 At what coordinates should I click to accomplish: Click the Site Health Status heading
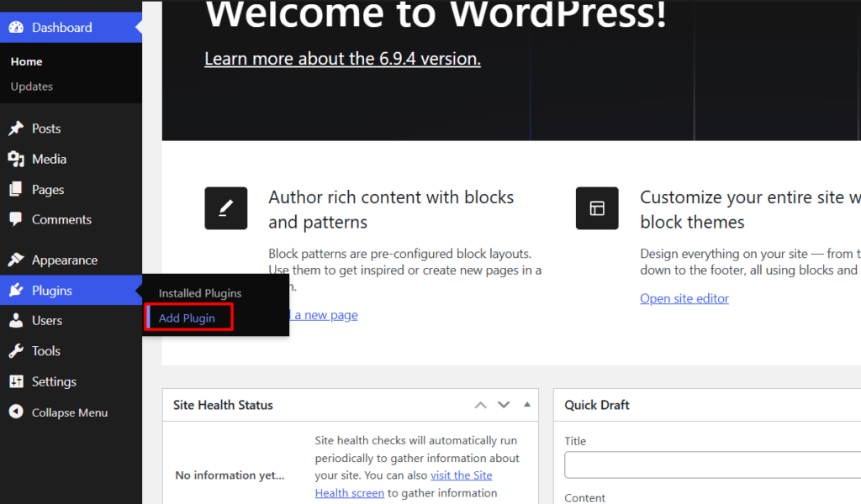pos(223,405)
